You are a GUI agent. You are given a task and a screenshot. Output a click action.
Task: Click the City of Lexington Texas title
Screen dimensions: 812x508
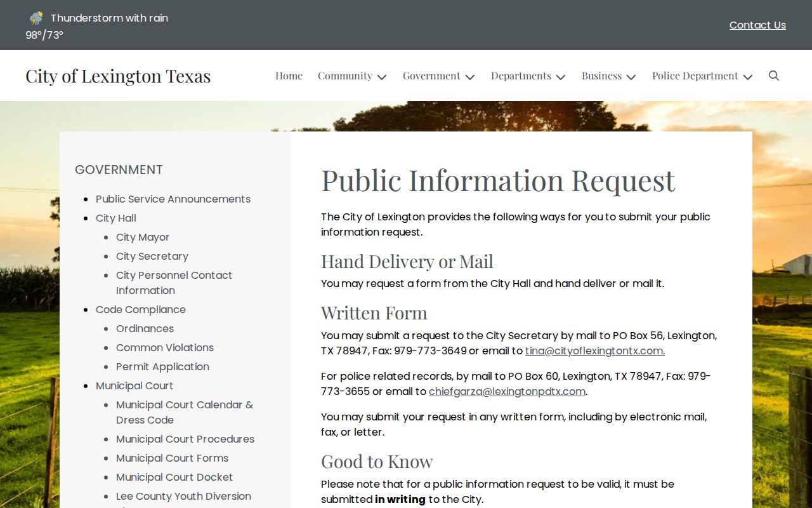coord(118,76)
